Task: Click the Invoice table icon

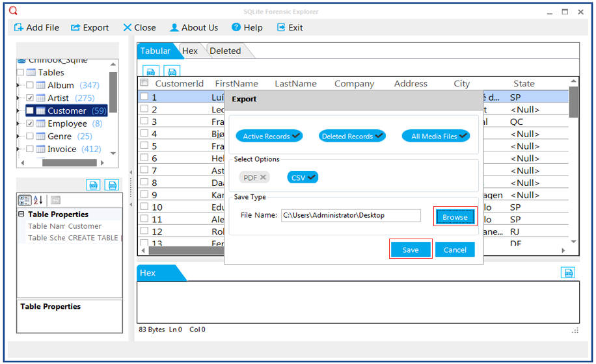Action: point(41,149)
